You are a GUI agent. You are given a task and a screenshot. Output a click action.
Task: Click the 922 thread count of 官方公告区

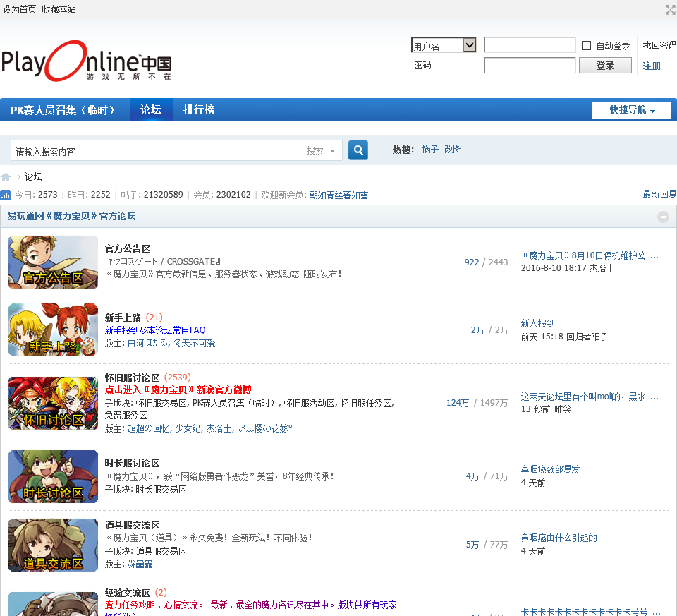pos(472,262)
